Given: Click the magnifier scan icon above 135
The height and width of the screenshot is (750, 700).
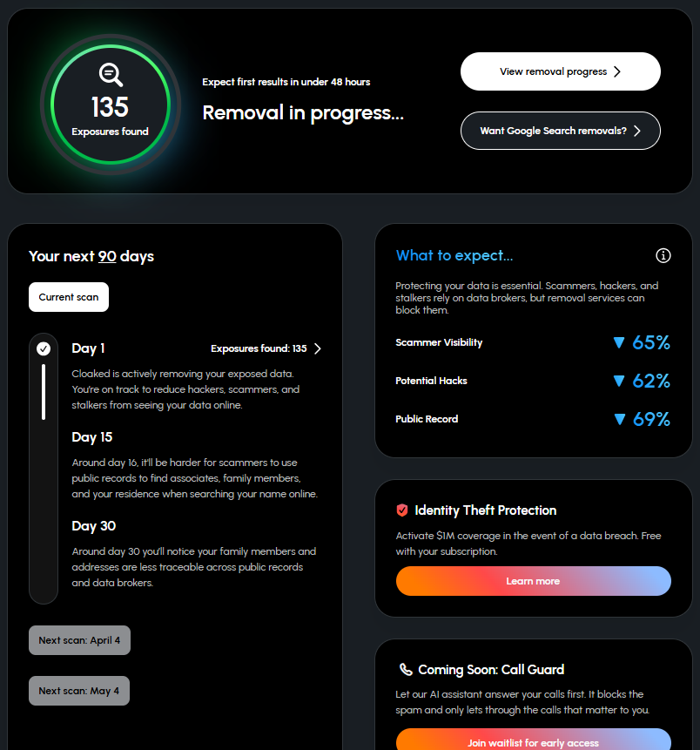Looking at the screenshot, I should point(111,75).
